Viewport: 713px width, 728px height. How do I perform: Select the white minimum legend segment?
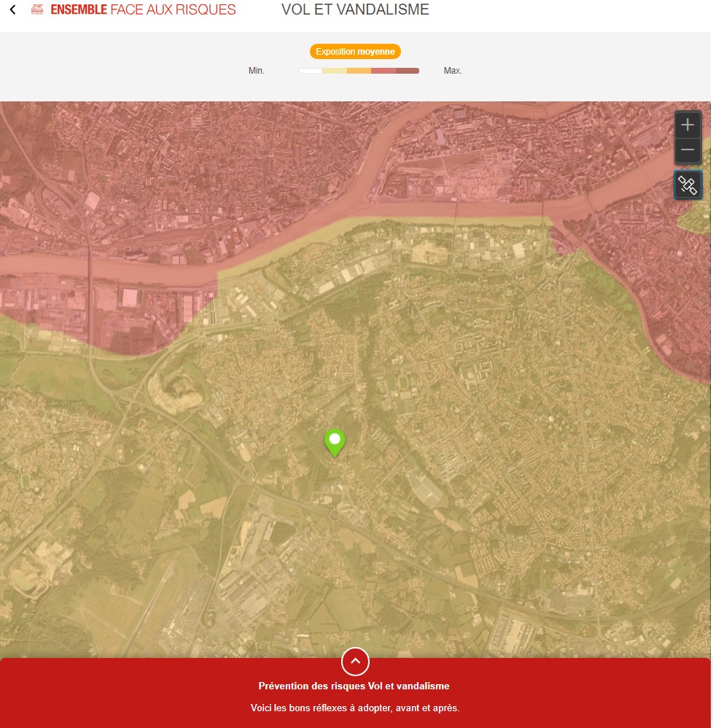tap(311, 71)
